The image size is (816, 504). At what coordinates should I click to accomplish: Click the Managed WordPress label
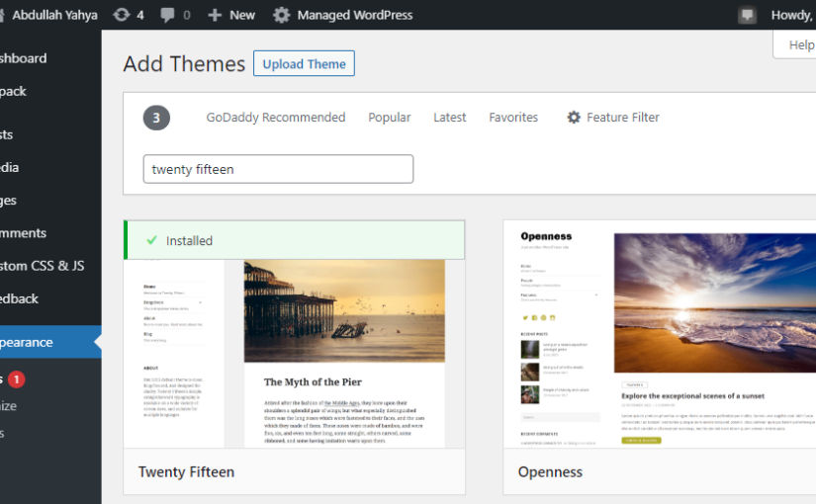(x=355, y=15)
